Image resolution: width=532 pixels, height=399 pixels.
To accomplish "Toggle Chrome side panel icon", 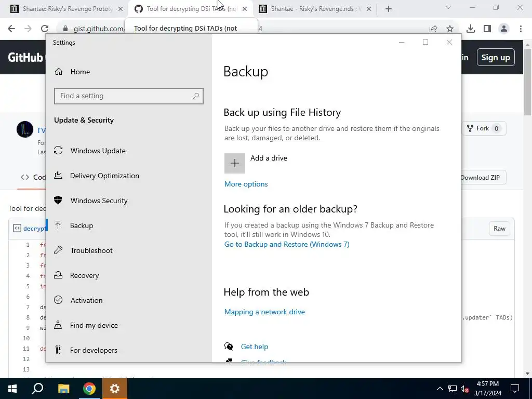I will coord(487,29).
